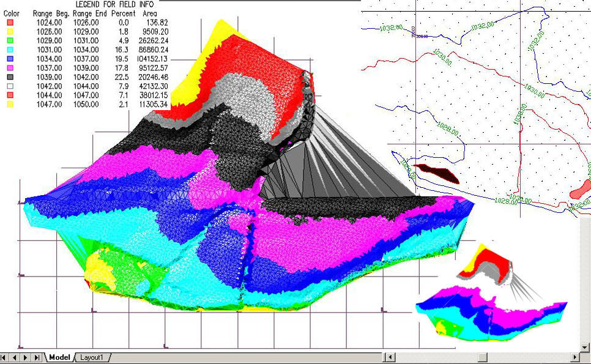This screenshot has height=364, width=591.
Task: Click the horizontal scrollbar thumb
Action: [483, 357]
